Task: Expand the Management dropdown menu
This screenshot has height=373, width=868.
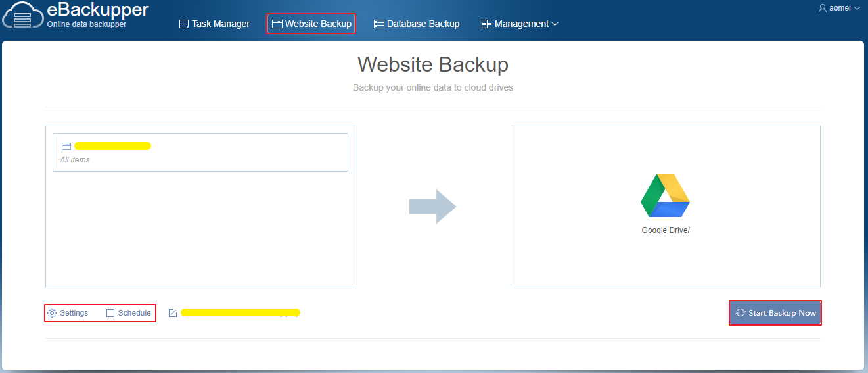Action: (520, 24)
